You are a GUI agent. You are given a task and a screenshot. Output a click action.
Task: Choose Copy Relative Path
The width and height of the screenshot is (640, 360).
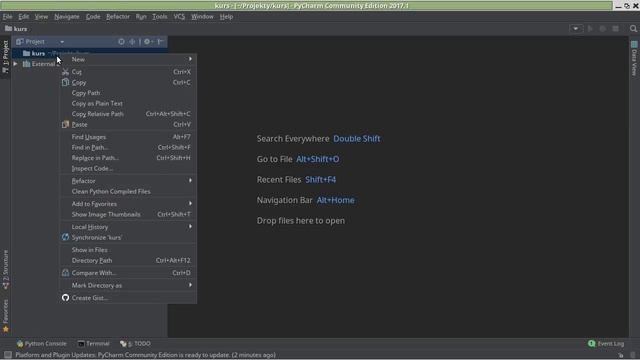[128, 114]
